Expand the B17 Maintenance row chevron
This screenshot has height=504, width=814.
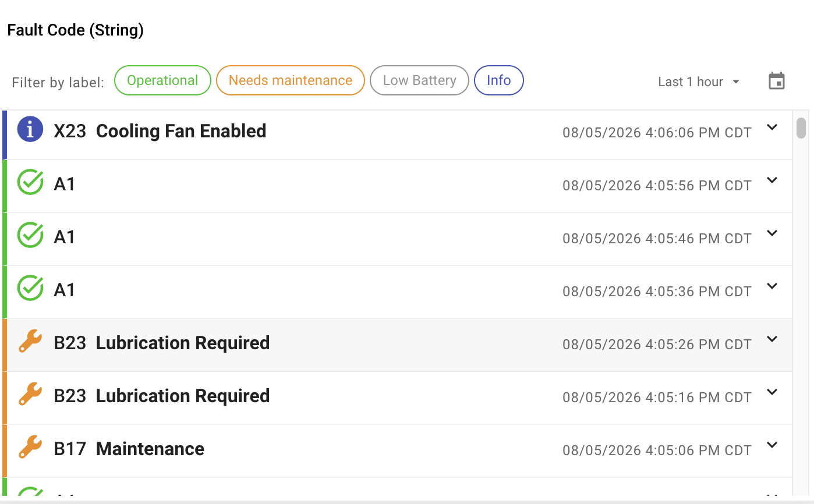click(772, 445)
